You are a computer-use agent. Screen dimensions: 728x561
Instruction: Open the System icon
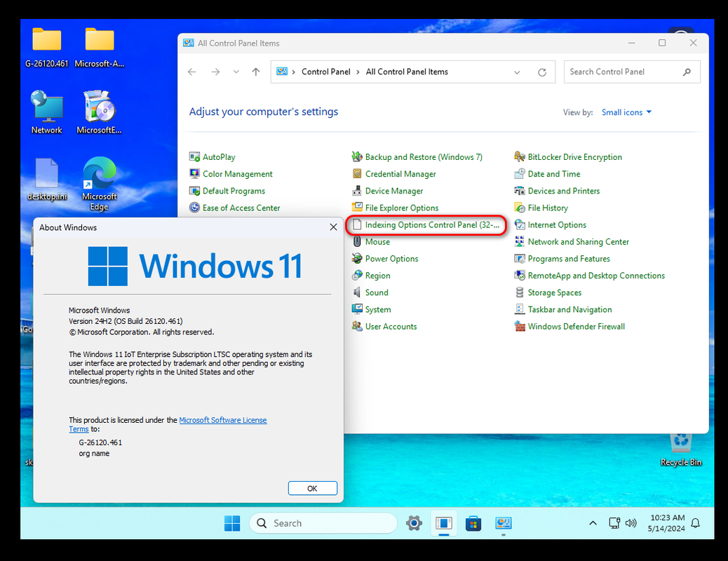(x=357, y=309)
